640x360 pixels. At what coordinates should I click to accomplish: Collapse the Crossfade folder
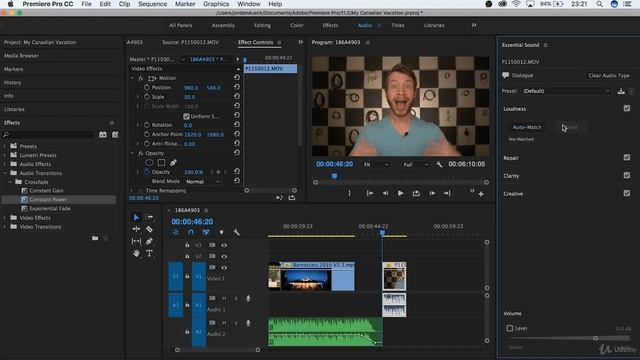click(11, 182)
